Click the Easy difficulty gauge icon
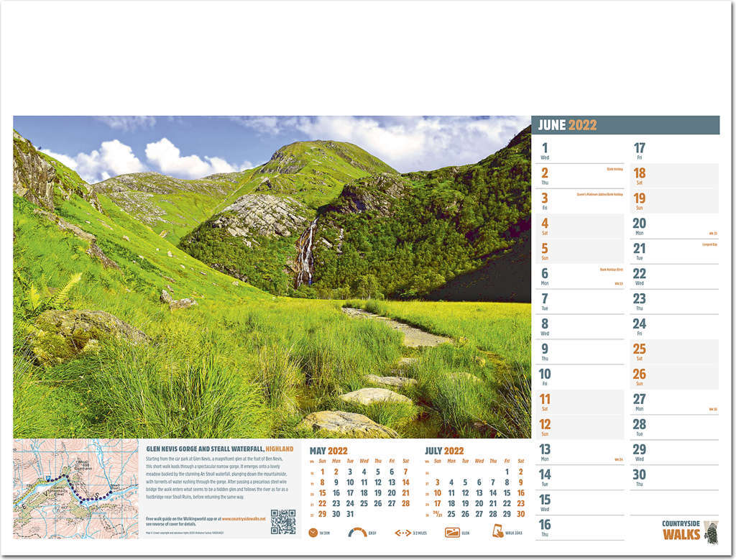This screenshot has width=736, height=560. 357,532
